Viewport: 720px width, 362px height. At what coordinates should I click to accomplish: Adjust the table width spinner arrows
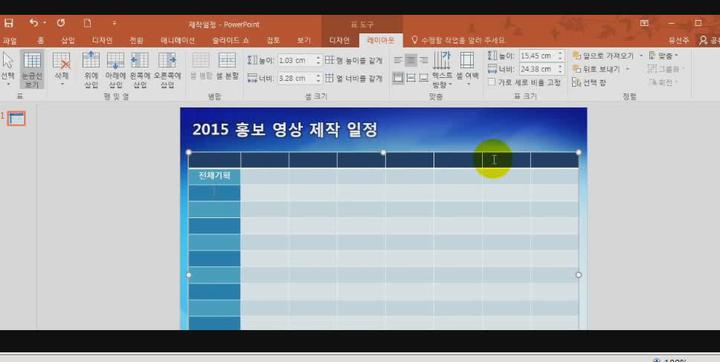tap(560, 69)
